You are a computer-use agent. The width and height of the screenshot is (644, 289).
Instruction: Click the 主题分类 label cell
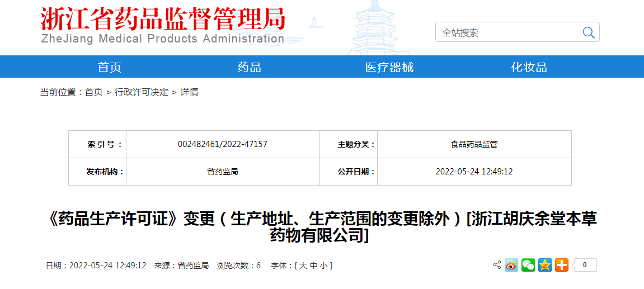coord(349,144)
